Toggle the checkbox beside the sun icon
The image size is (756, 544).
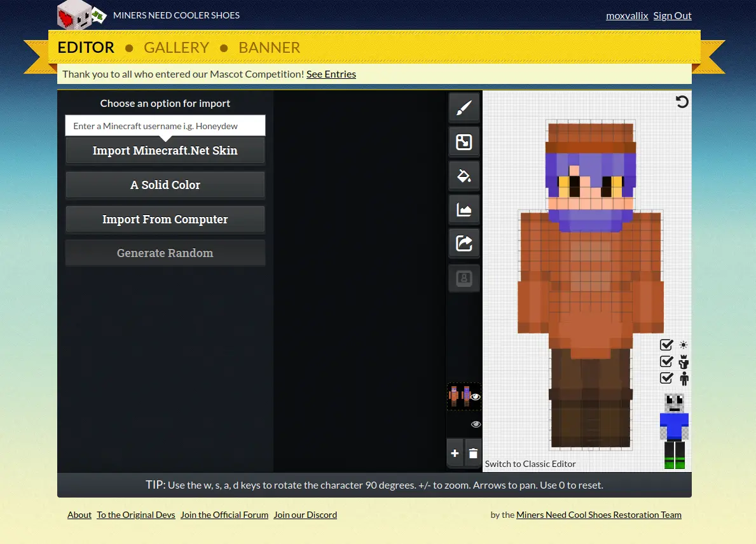[x=666, y=345]
